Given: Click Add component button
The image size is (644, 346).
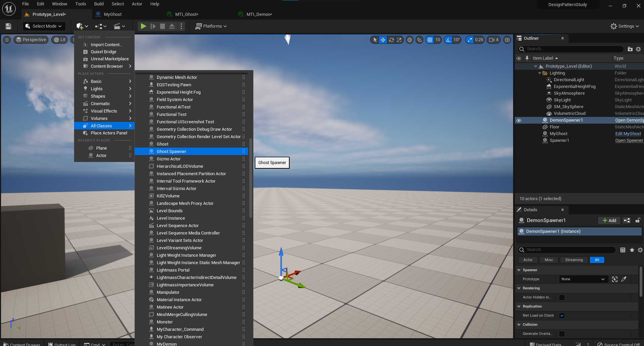Looking at the screenshot, I should 609,220.
